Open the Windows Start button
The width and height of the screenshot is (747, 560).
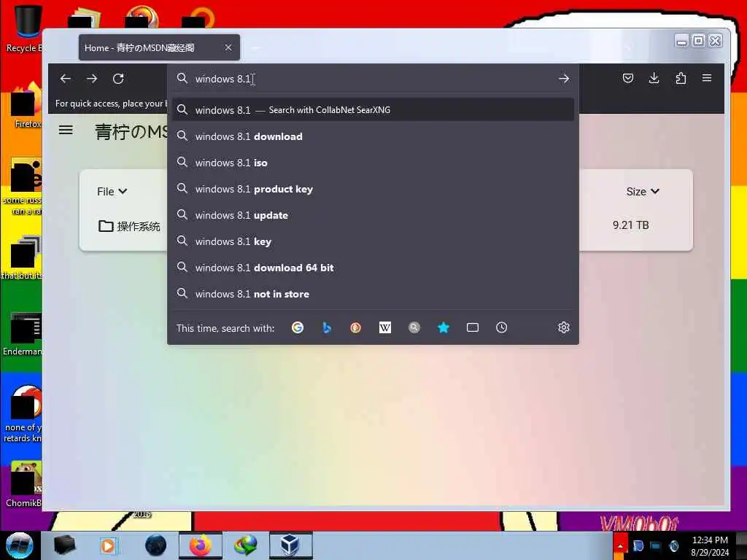pyautogui.click(x=19, y=545)
